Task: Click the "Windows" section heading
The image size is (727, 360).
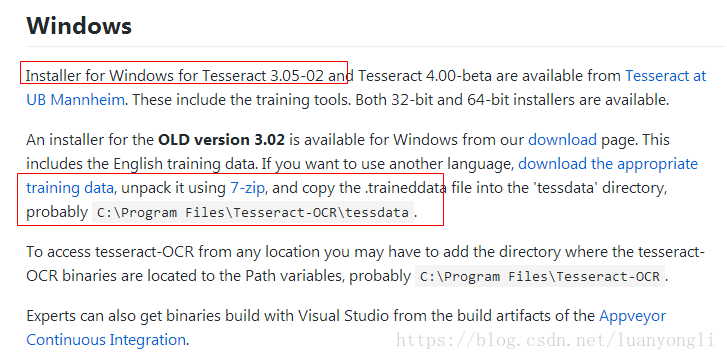Action: pos(79,25)
